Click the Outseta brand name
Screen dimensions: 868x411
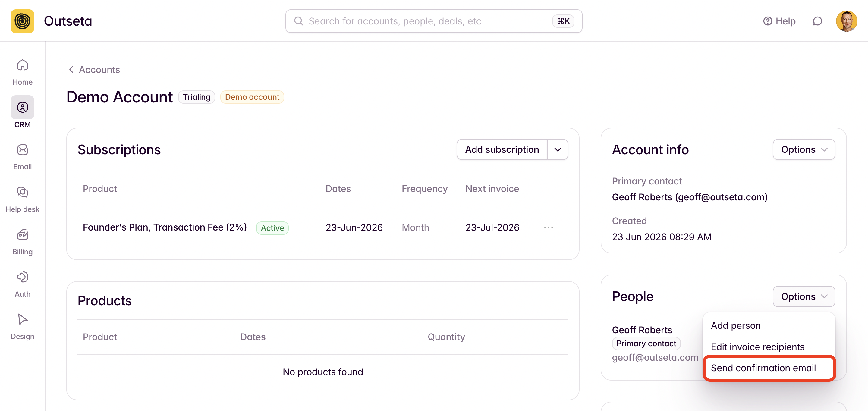click(x=68, y=21)
